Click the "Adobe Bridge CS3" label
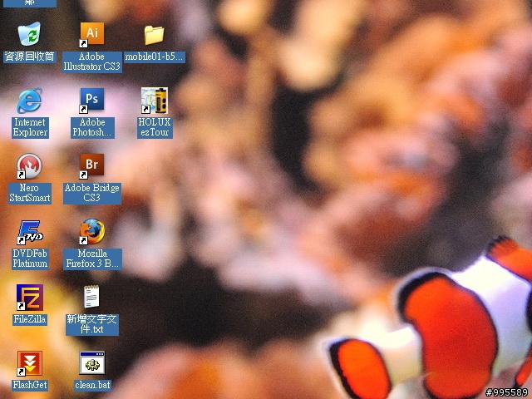 pyautogui.click(x=92, y=194)
